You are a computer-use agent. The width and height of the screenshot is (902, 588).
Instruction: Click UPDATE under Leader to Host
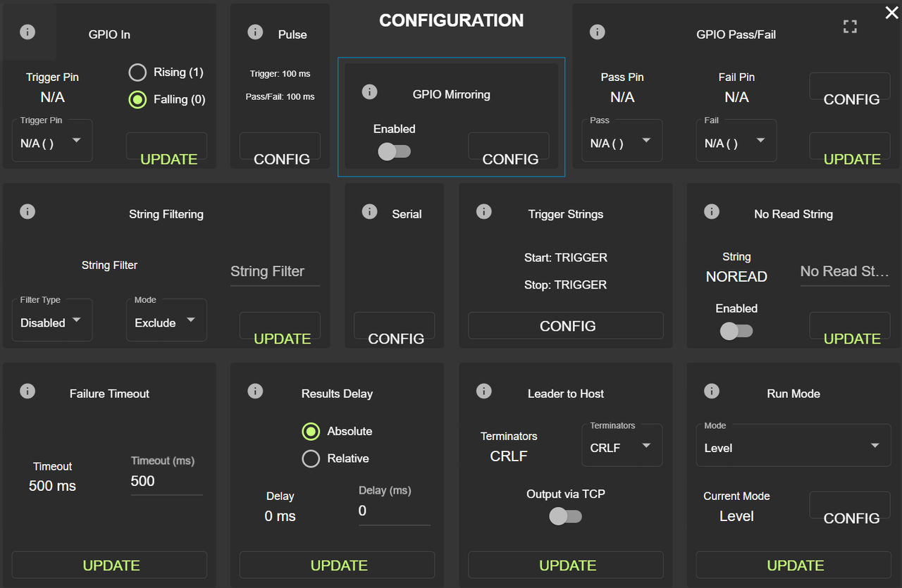(x=566, y=565)
